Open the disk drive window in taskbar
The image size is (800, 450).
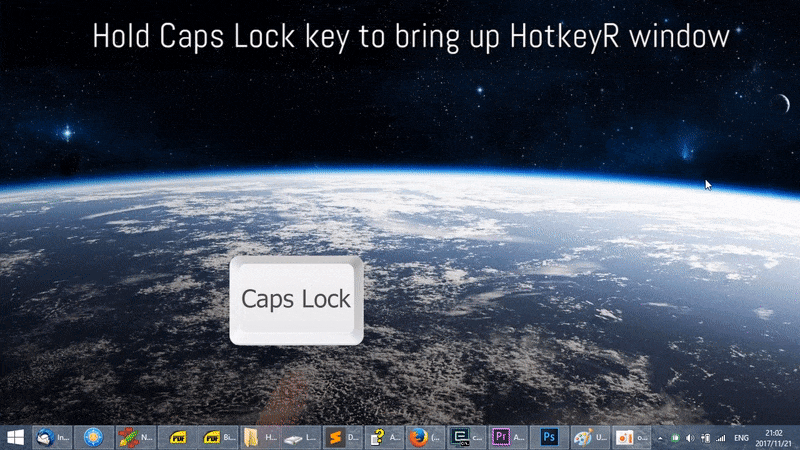[x=301, y=437]
